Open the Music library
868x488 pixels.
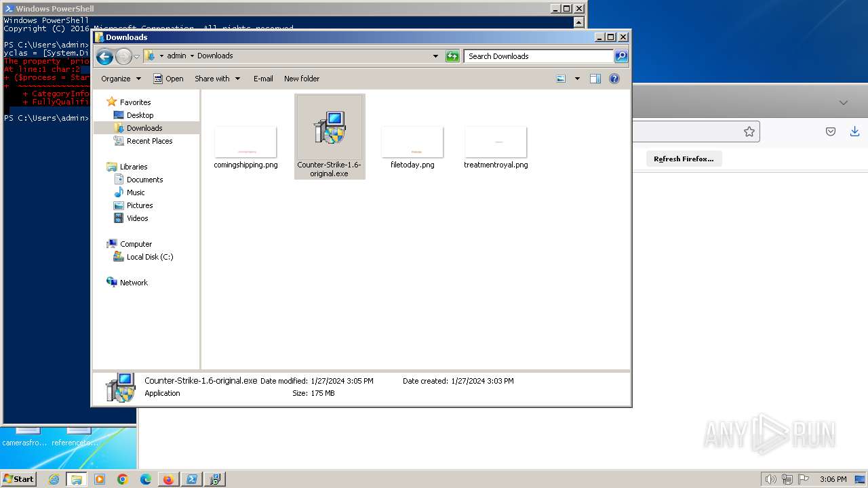click(x=136, y=192)
